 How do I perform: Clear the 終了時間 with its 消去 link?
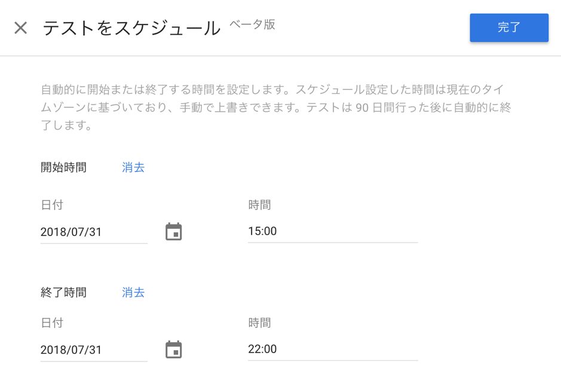point(133,292)
